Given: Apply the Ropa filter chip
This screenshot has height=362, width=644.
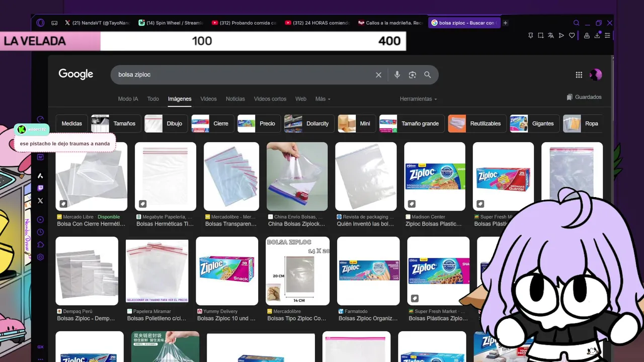Looking at the screenshot, I should [x=583, y=124].
